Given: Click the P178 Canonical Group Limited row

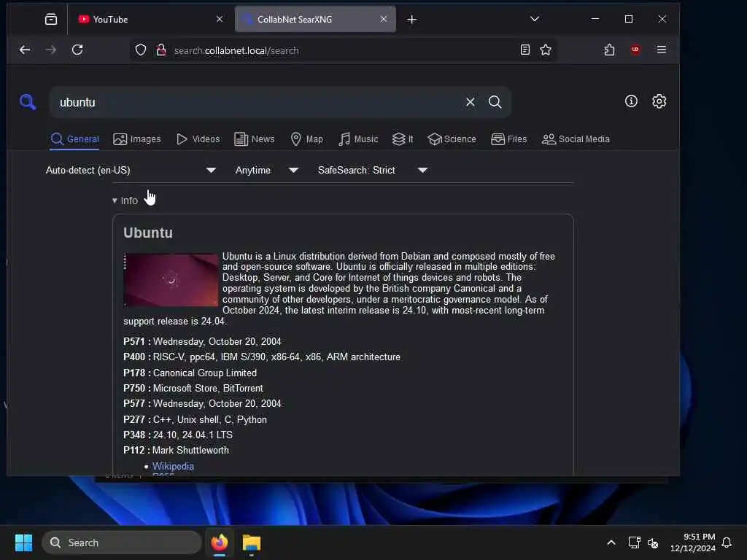Looking at the screenshot, I should click(190, 373).
